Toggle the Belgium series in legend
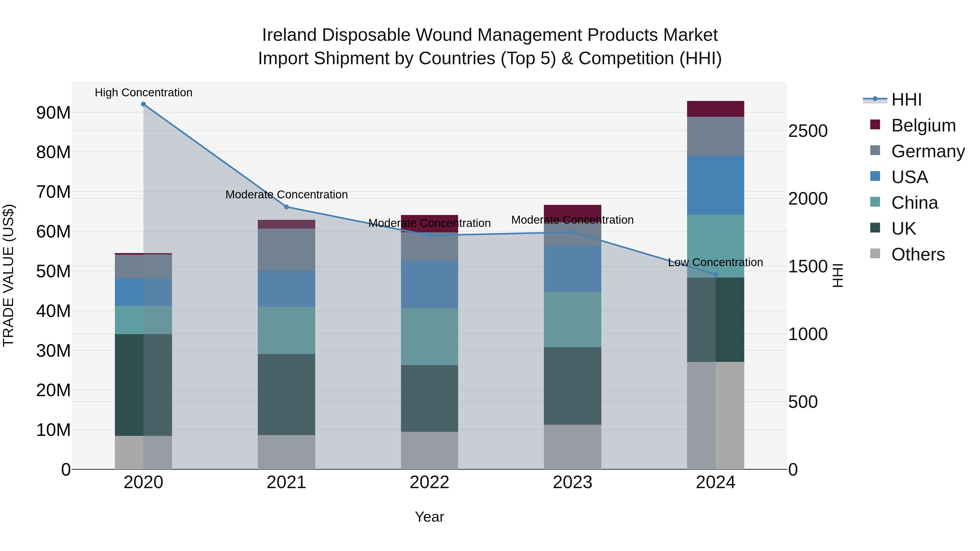This screenshot has height=551, width=980. [x=913, y=125]
